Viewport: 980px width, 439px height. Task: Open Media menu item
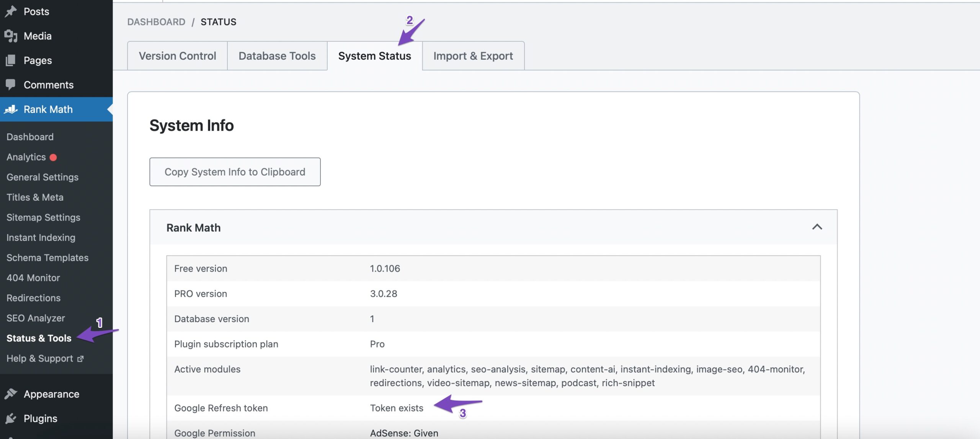[56, 36]
